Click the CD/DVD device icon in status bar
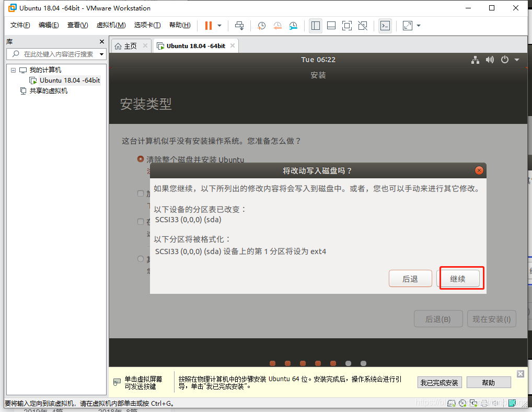Screen dimensions: 532x412 click(x=462, y=403)
